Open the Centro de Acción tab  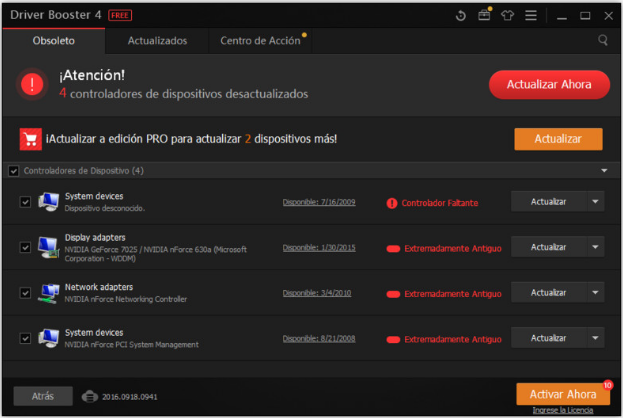click(260, 41)
